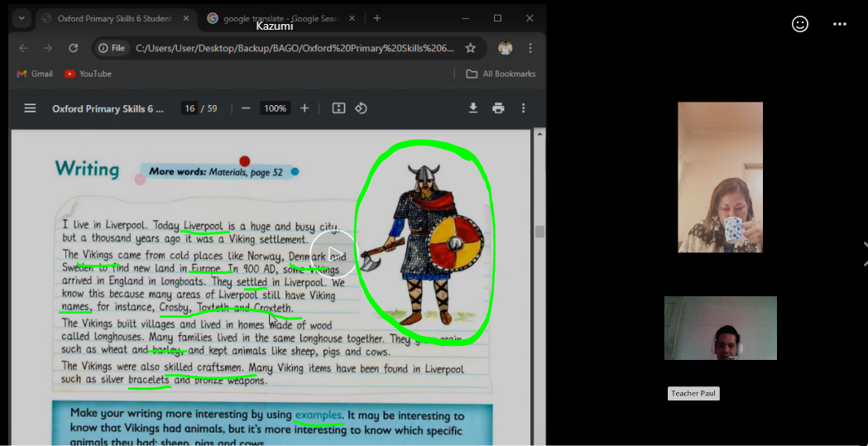The width and height of the screenshot is (868, 446).
Task: Open the Gmail bookmark
Action: (35, 74)
